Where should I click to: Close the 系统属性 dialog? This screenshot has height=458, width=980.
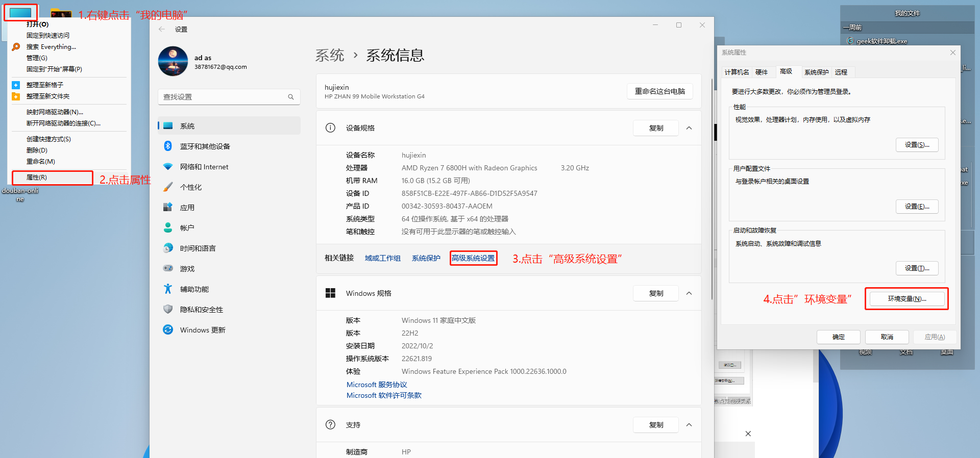(952, 53)
